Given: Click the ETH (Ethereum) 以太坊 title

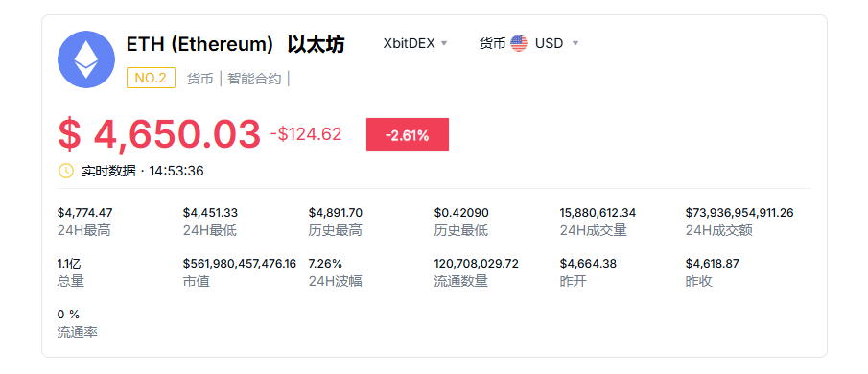Looking at the screenshot, I should (x=236, y=45).
